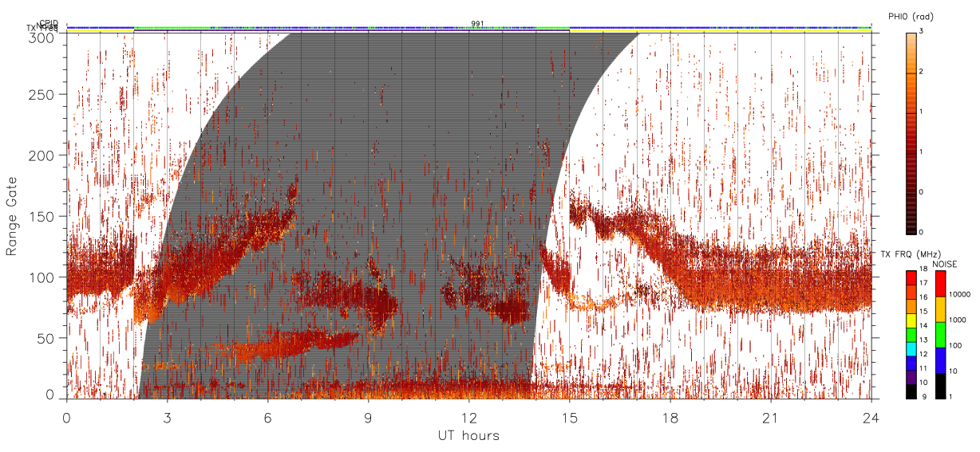980x452 pixels.
Task: Select the green 13–14 MHz TX FRQ swatch
Action: click(911, 335)
